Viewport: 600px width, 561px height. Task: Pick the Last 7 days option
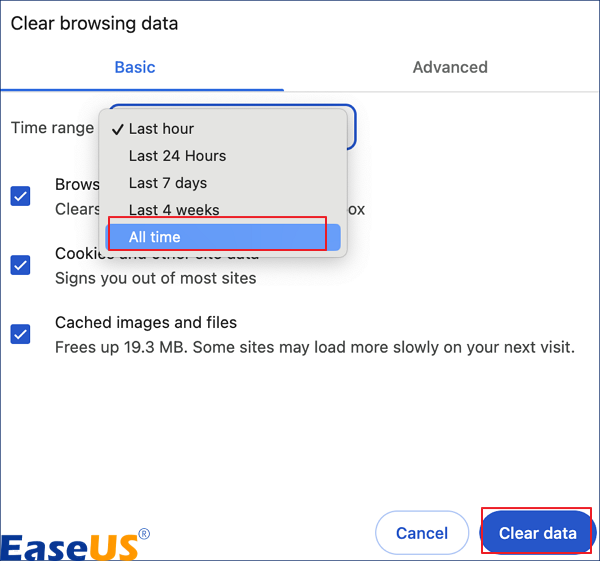(x=168, y=183)
